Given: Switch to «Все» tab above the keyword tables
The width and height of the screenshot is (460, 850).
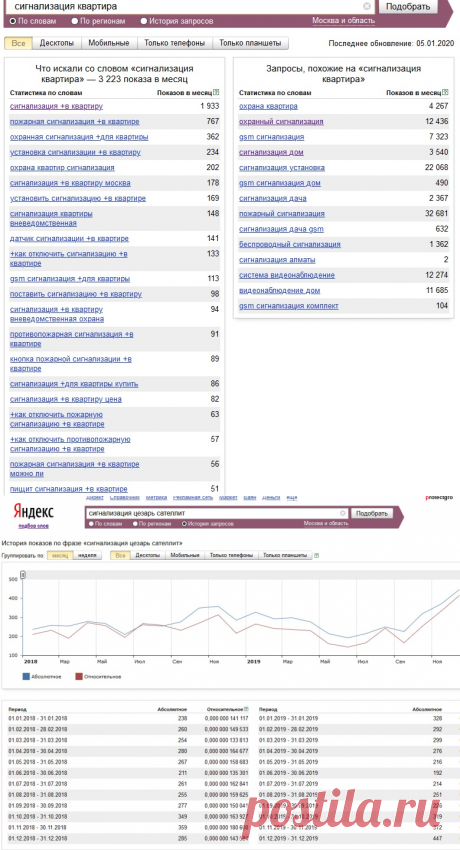Looking at the screenshot, I should click(x=18, y=43).
